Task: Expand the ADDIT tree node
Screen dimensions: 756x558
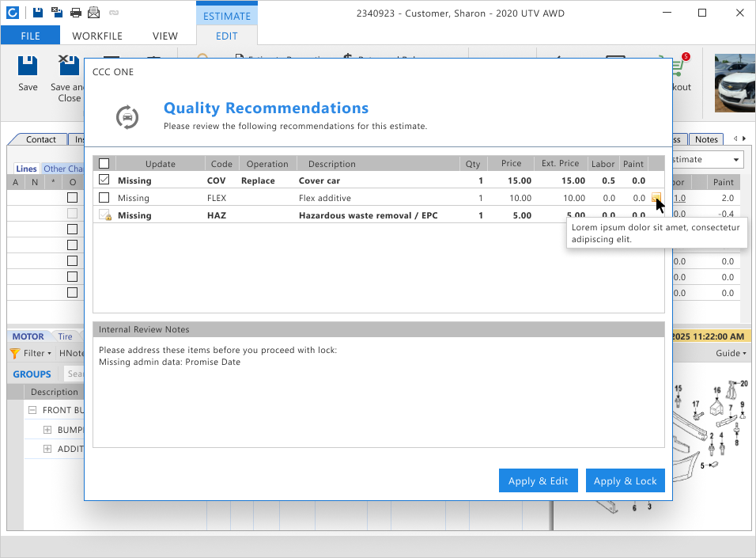Action: coord(47,449)
